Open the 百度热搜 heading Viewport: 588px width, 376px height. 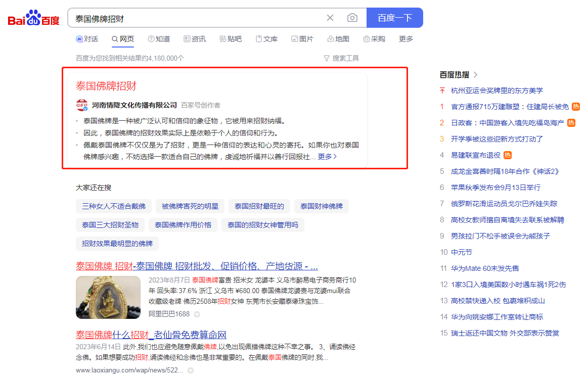click(x=454, y=75)
